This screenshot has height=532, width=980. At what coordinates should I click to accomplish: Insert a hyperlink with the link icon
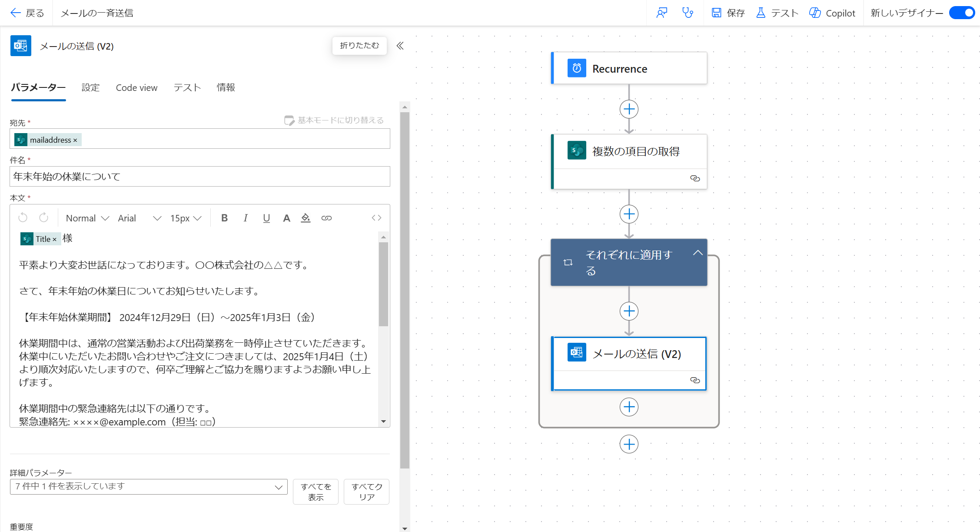click(326, 218)
